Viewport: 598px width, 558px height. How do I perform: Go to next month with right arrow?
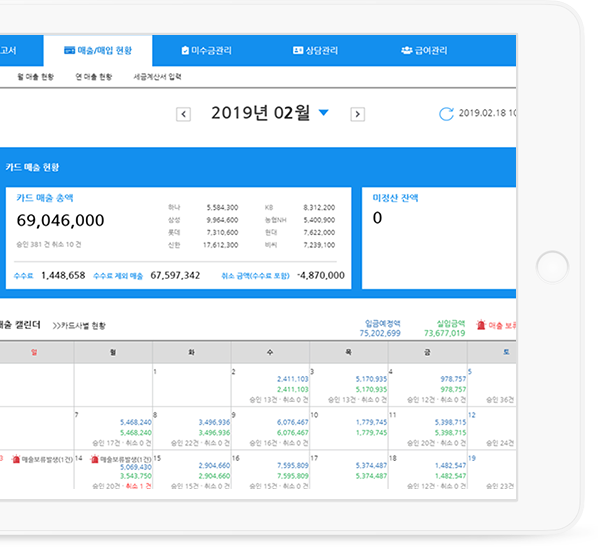(x=357, y=114)
